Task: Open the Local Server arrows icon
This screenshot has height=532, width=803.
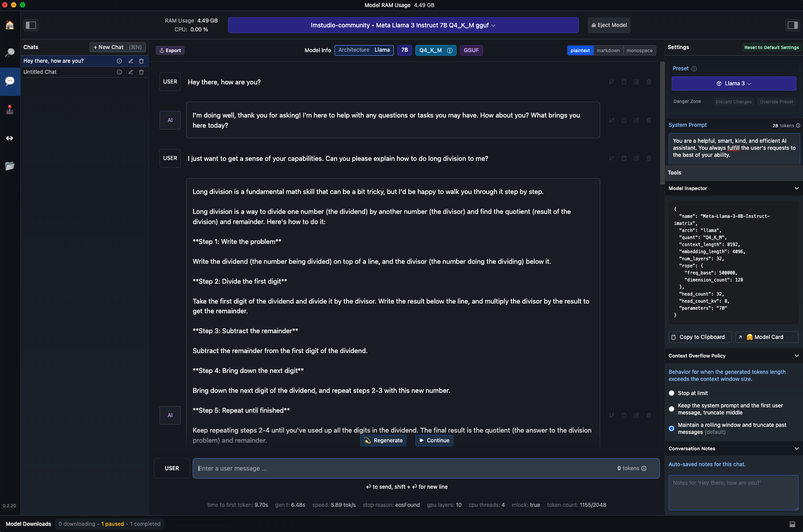Action: pos(10,138)
